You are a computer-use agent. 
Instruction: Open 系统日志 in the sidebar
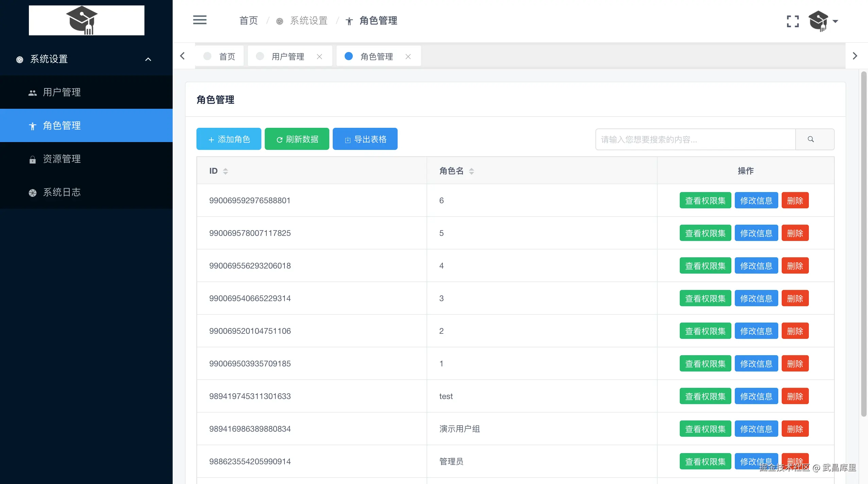[x=62, y=192]
